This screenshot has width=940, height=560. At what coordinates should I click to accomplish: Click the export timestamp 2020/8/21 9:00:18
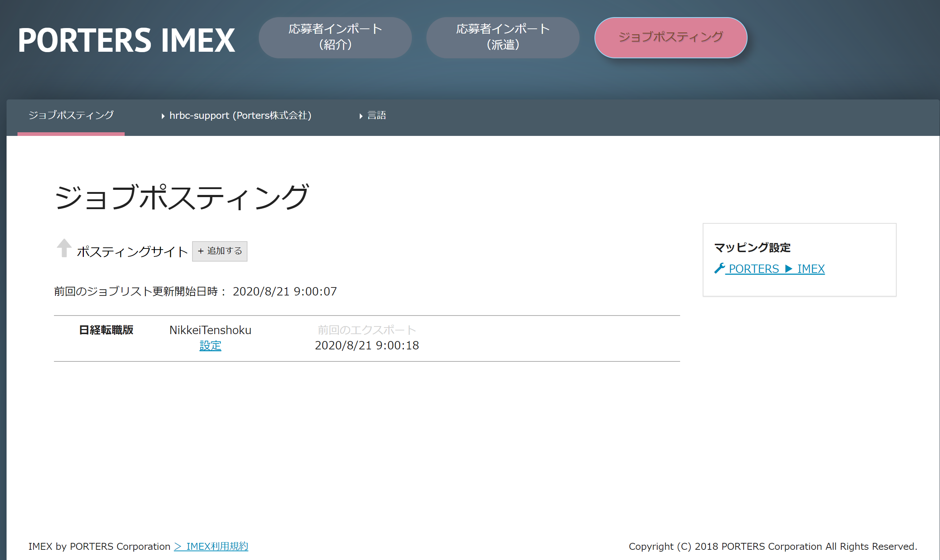pyautogui.click(x=367, y=345)
